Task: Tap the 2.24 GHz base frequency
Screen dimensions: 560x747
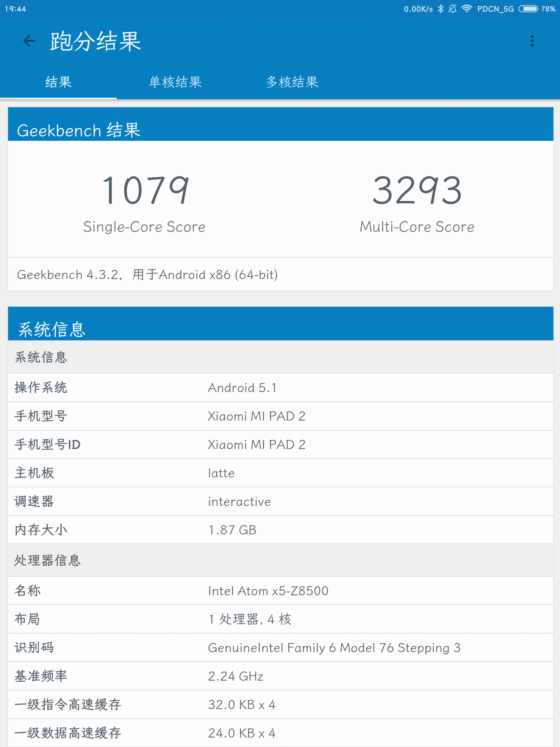Action: click(236, 676)
